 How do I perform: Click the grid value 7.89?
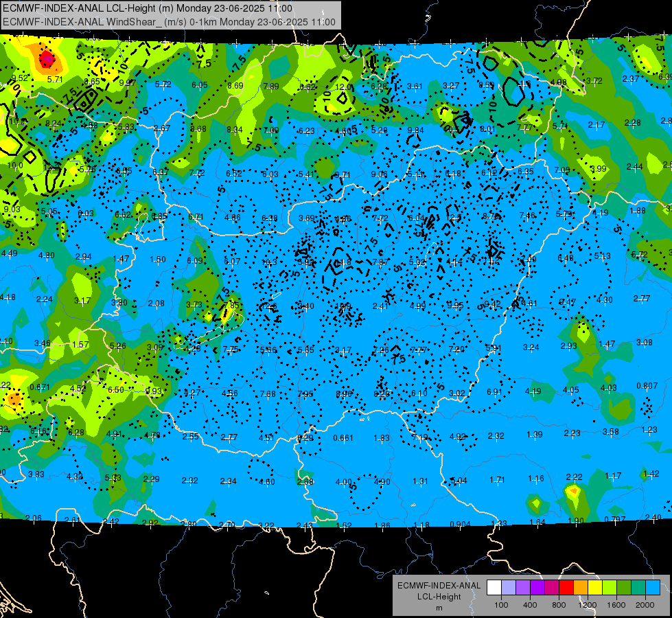pos(271,87)
